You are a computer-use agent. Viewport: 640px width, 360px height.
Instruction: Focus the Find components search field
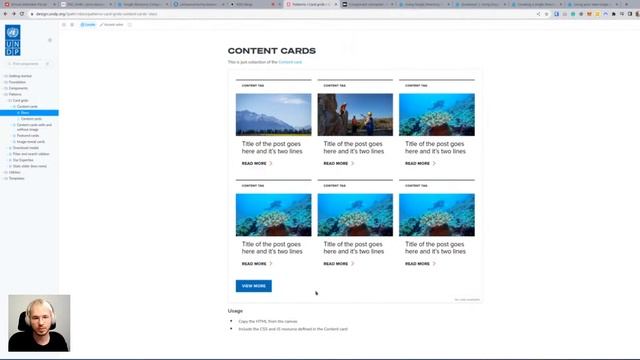(x=28, y=64)
